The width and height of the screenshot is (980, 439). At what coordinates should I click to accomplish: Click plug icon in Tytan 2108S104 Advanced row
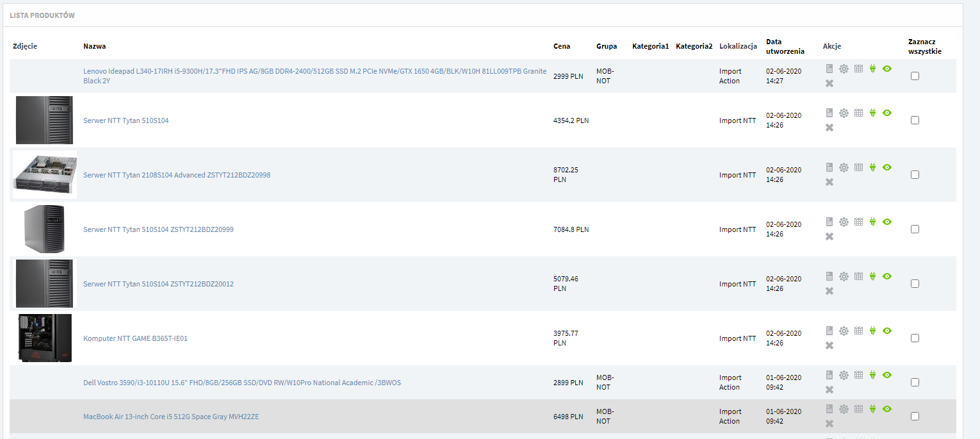tap(872, 167)
